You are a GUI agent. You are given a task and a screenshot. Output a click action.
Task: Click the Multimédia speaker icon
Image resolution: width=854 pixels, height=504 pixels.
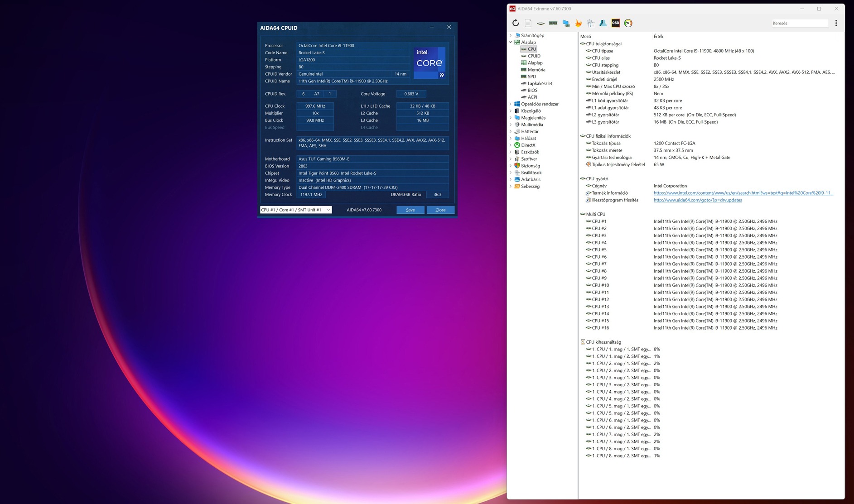(517, 125)
